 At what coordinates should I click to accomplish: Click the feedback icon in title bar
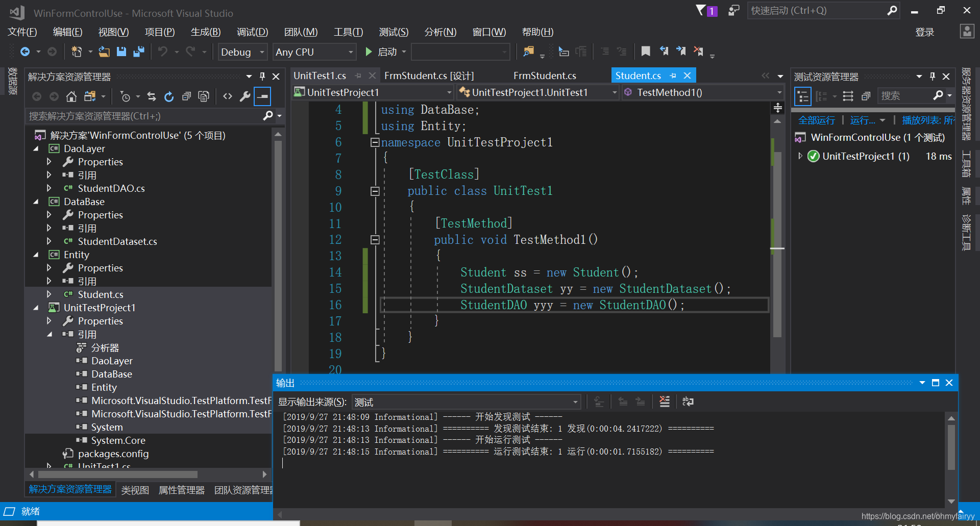click(x=733, y=10)
